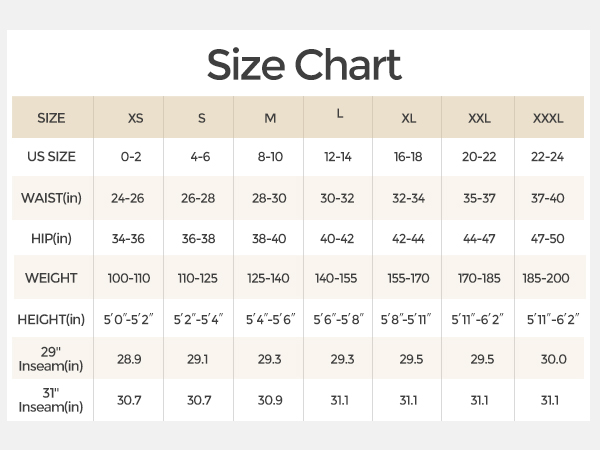The image size is (600, 450).
Task: Click the 29" Inseam(in) row label
Action: click(51, 359)
